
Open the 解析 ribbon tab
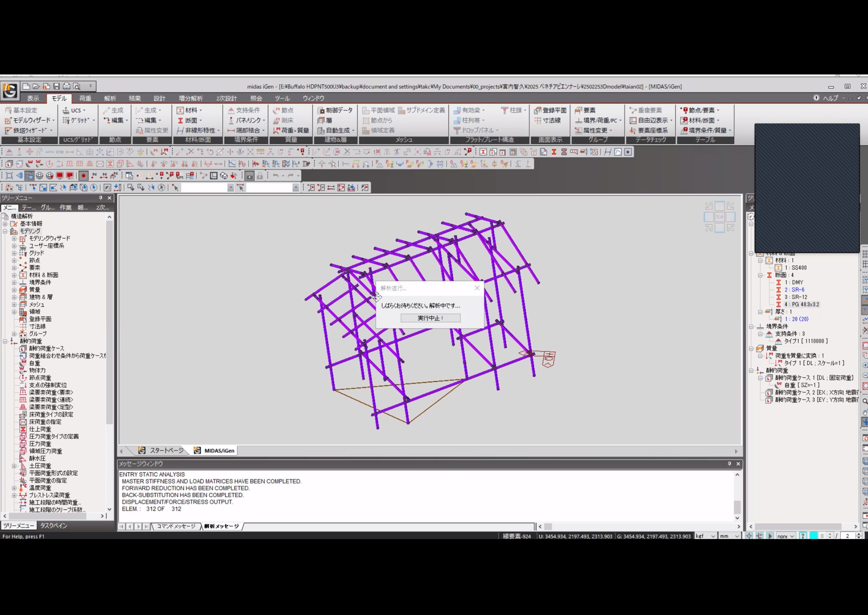point(110,98)
